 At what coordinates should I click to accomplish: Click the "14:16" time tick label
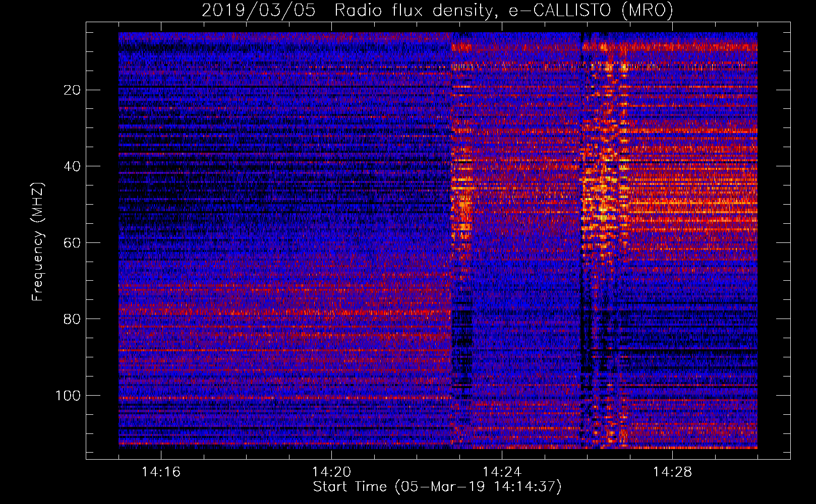click(161, 472)
